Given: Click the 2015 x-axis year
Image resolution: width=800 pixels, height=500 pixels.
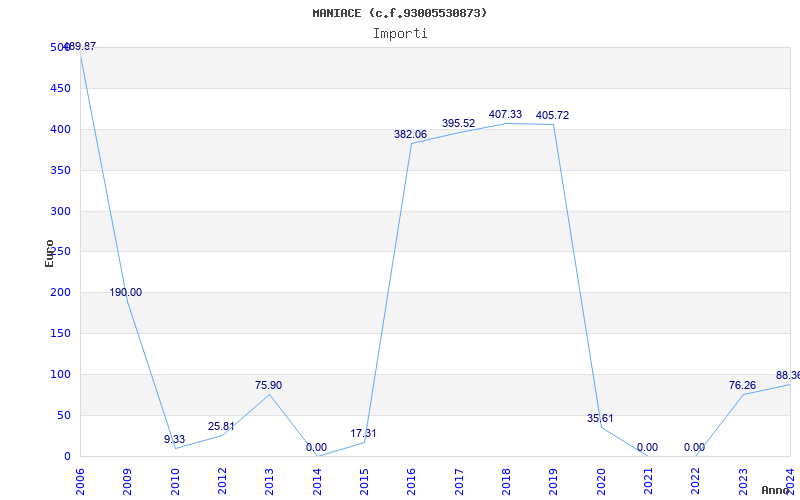Looking at the screenshot, I should pyautogui.click(x=364, y=482).
